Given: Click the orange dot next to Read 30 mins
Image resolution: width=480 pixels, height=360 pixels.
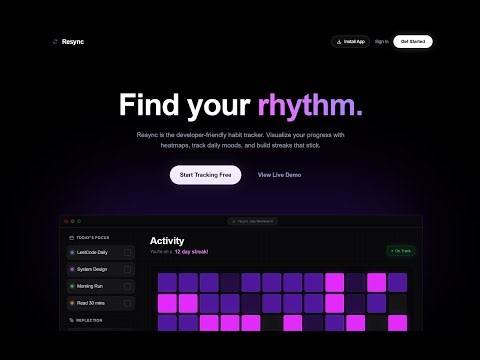Looking at the screenshot, I should 72,303.
